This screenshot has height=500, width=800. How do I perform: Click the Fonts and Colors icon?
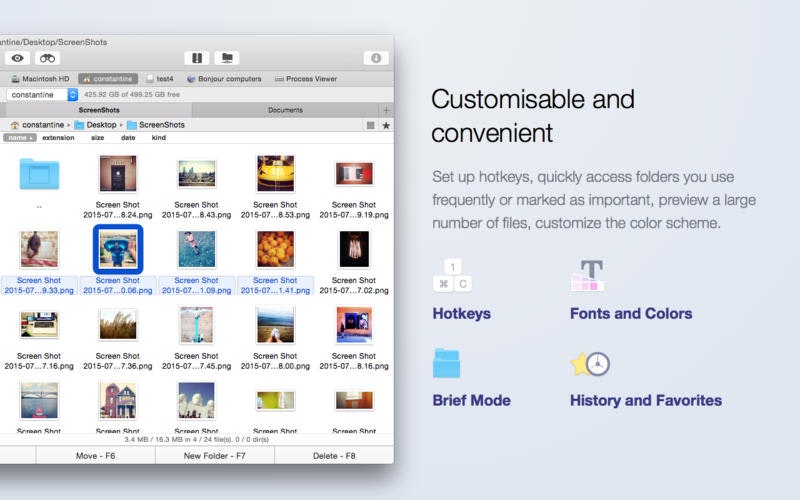(x=588, y=276)
